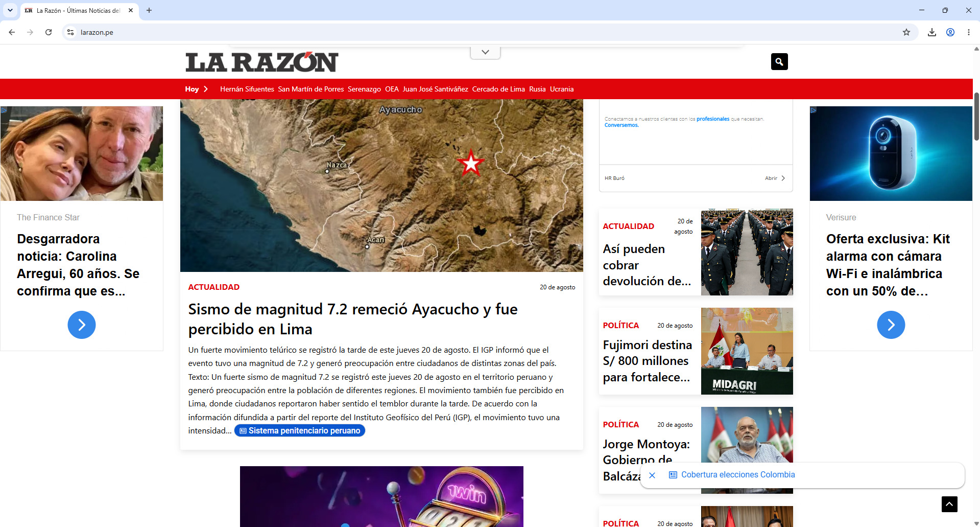Click the La Razón logo

coord(261,62)
